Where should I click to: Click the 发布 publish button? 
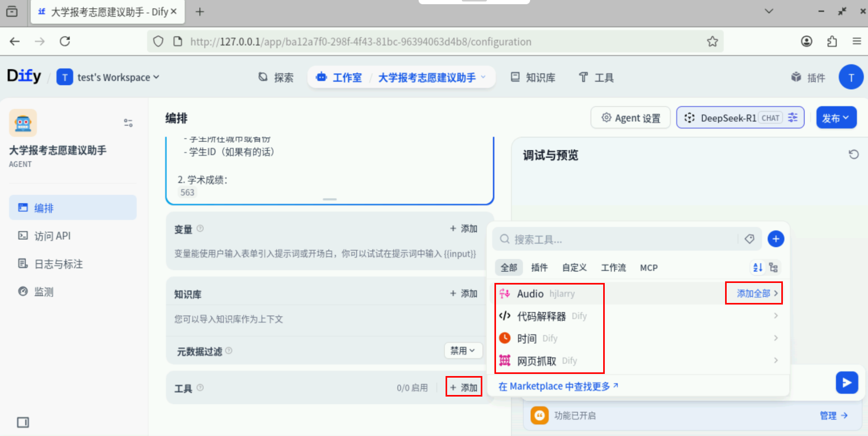coord(836,118)
